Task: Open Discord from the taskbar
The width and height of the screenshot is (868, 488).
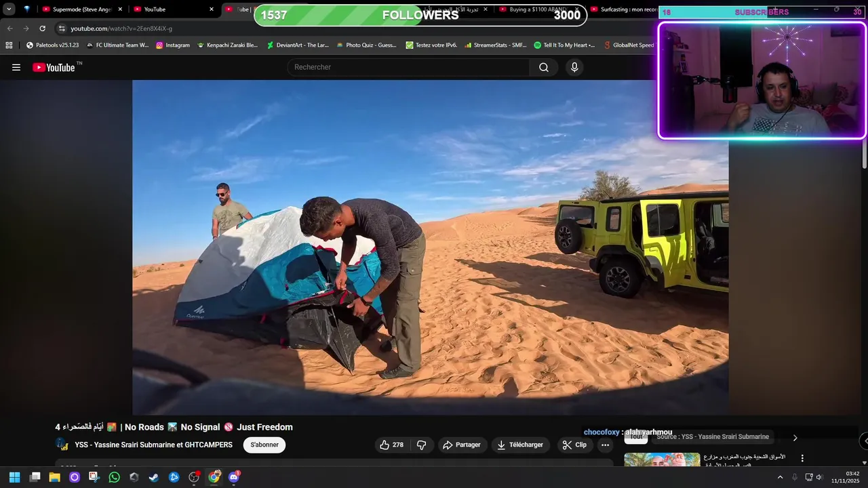Action: 234,477
